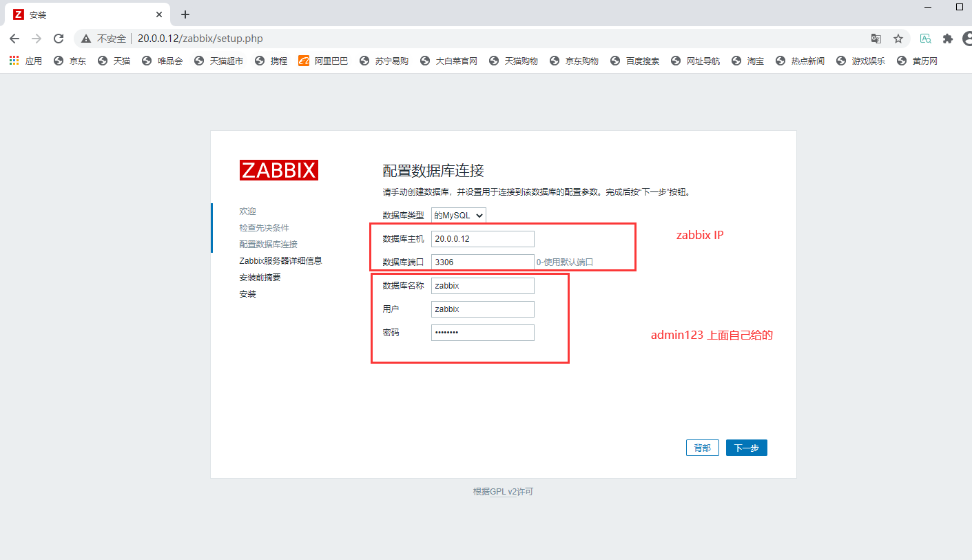This screenshot has height=560, width=972.
Task: Open the extensions puzzle icon
Action: point(948,39)
